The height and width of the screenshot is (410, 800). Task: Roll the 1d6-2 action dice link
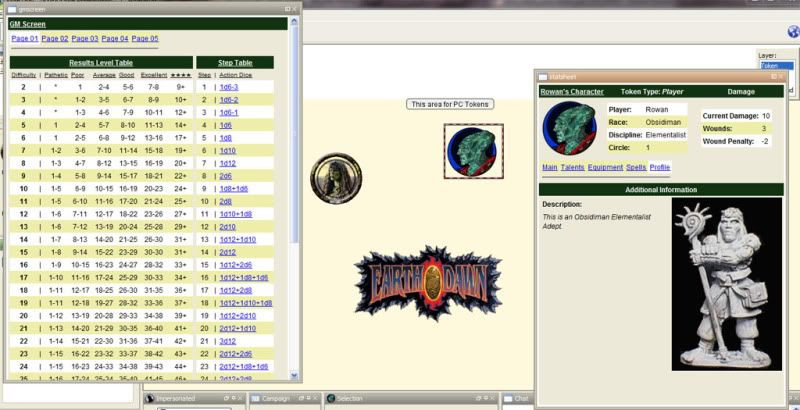(229, 100)
